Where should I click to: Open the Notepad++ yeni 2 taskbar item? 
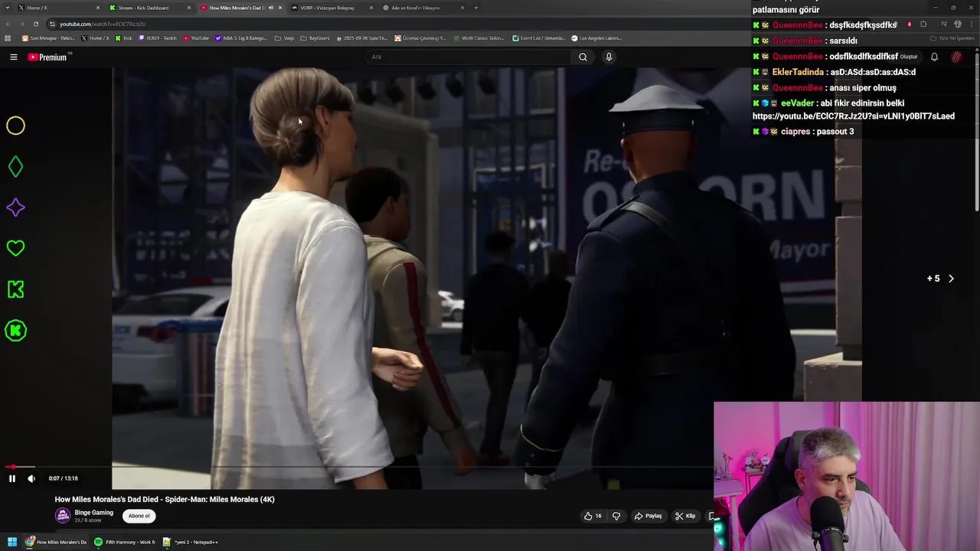coord(191,542)
